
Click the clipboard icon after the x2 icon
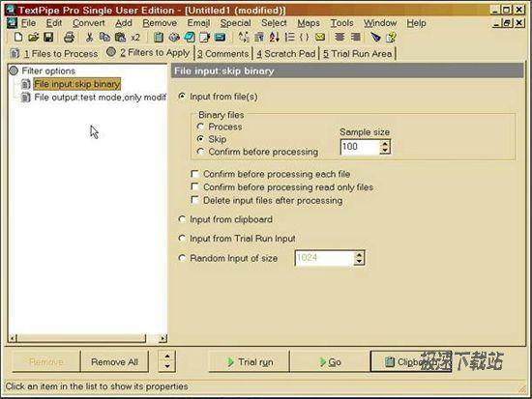158,37
